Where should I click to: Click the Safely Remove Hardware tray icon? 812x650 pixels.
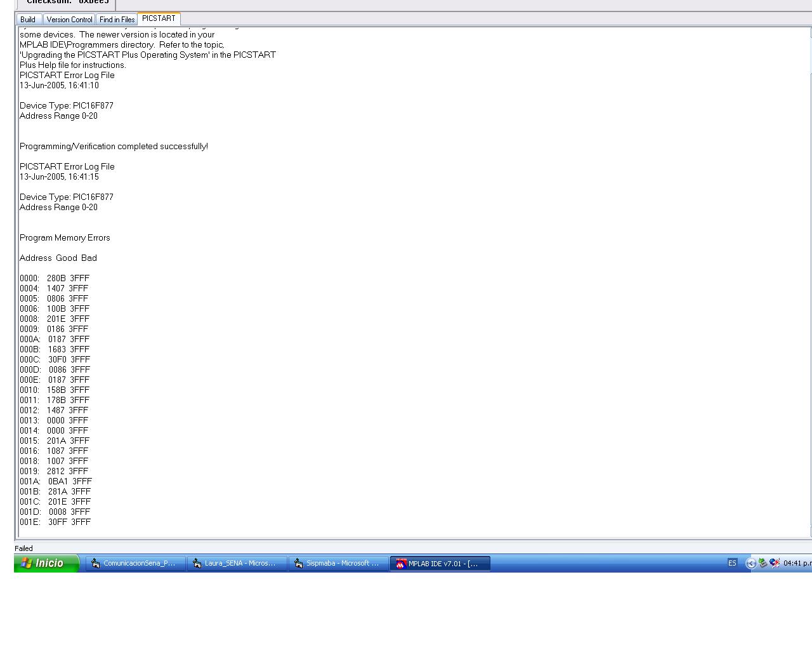(x=763, y=563)
